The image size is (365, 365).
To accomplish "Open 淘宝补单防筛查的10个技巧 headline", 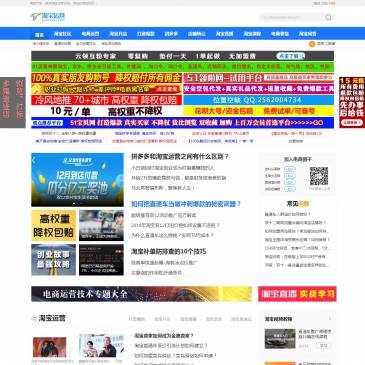I will tap(169, 251).
